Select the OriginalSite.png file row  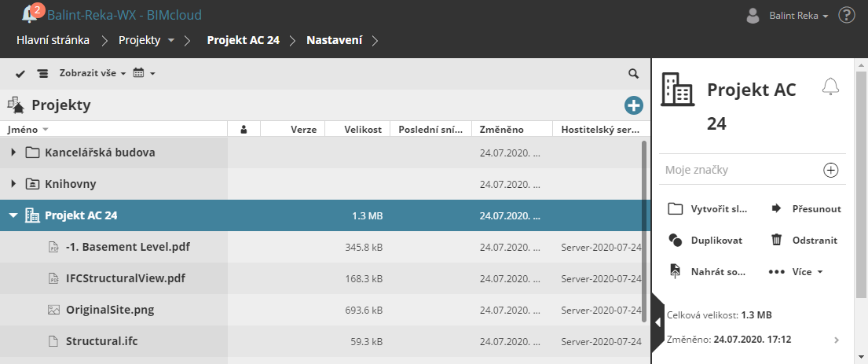point(110,310)
